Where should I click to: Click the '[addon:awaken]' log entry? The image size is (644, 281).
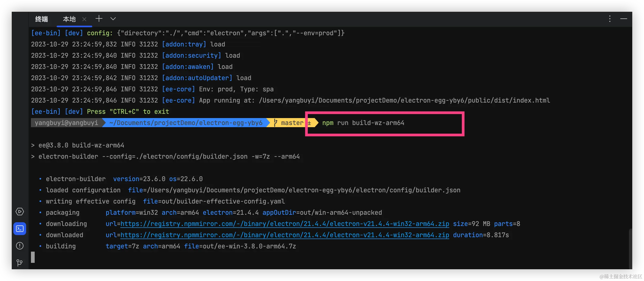188,67
